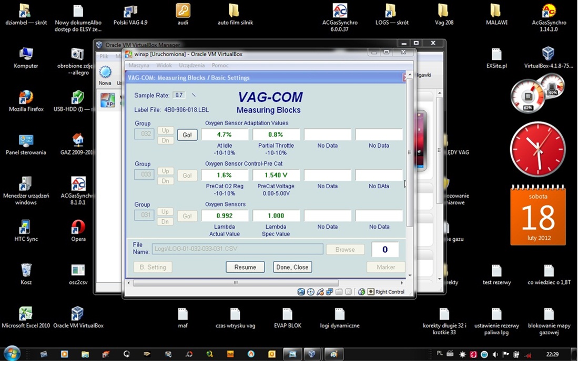Click Up stepper for group 031
Image resolution: width=588 pixels, height=368 pixels.
click(165, 211)
